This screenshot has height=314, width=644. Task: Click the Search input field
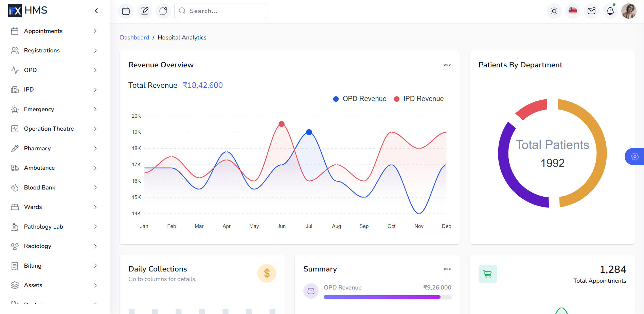point(221,11)
